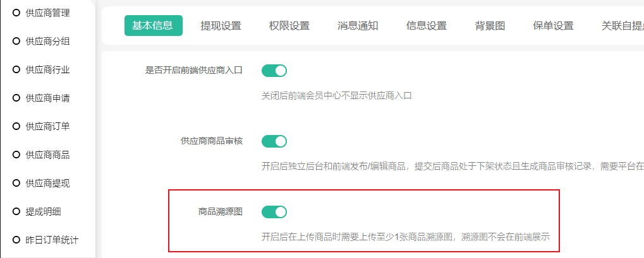Switch to the 保单设置 tab
Screen dimensions: 644x258
[x=553, y=26]
